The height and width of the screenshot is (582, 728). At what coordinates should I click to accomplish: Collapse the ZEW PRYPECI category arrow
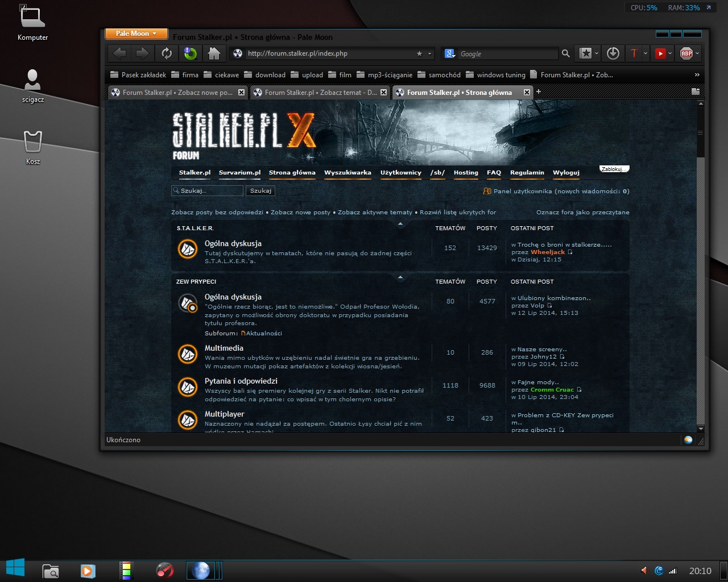(400, 277)
